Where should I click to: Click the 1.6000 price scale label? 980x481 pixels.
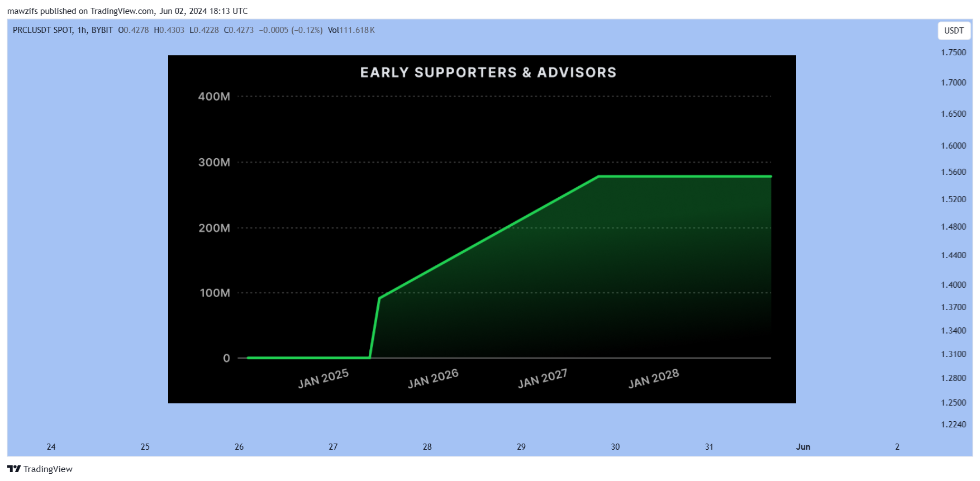(x=954, y=146)
